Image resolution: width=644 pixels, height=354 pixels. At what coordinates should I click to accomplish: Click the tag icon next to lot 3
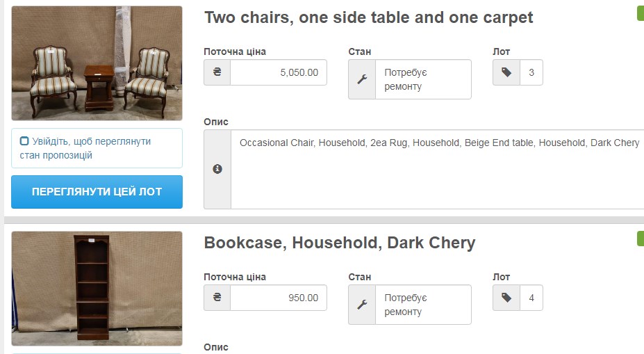(x=506, y=72)
